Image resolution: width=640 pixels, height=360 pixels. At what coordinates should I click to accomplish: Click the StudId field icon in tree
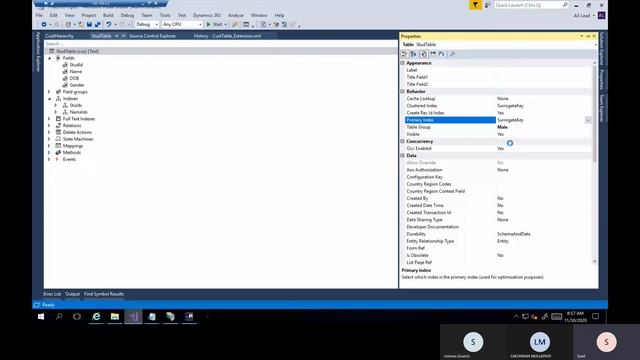click(65, 65)
